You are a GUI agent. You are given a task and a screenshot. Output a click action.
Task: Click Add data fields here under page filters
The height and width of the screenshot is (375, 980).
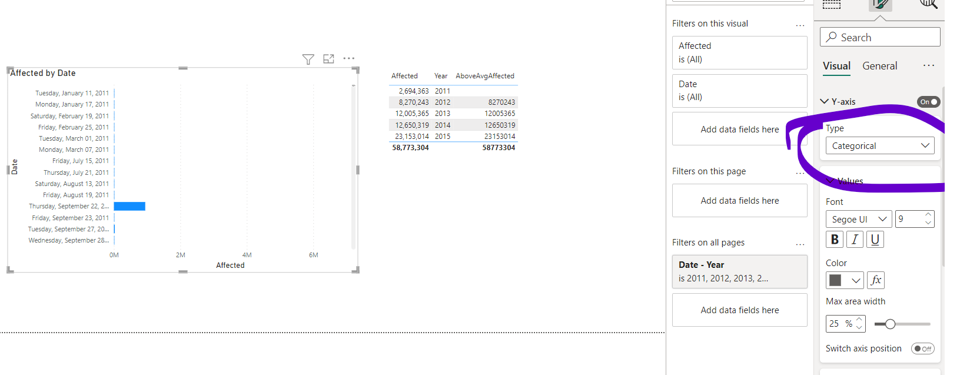tap(739, 201)
